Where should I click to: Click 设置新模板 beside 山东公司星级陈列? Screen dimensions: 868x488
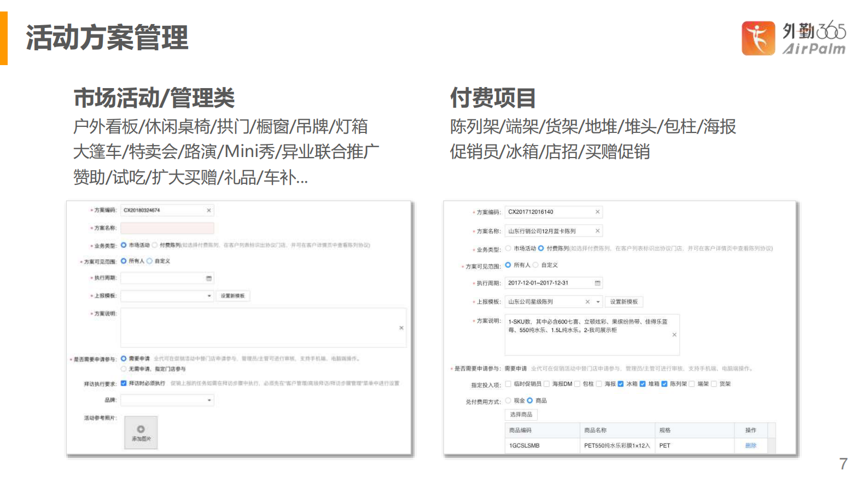pyautogui.click(x=624, y=302)
